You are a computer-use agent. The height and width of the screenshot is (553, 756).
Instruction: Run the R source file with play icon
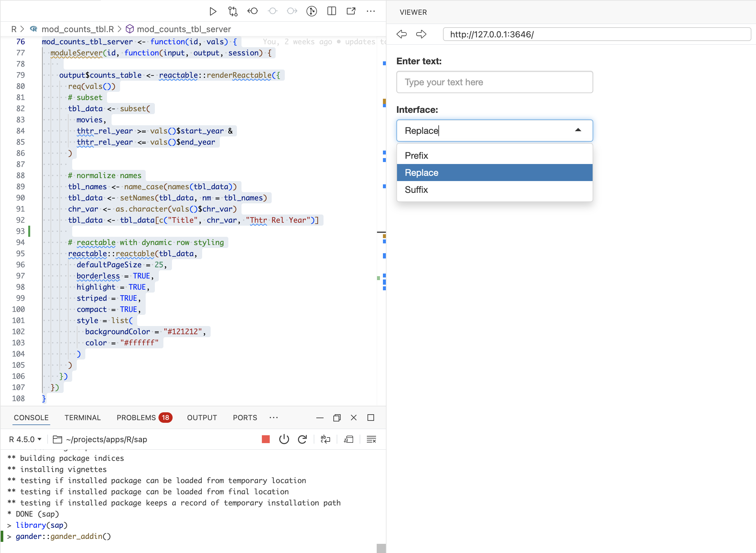coord(213,11)
